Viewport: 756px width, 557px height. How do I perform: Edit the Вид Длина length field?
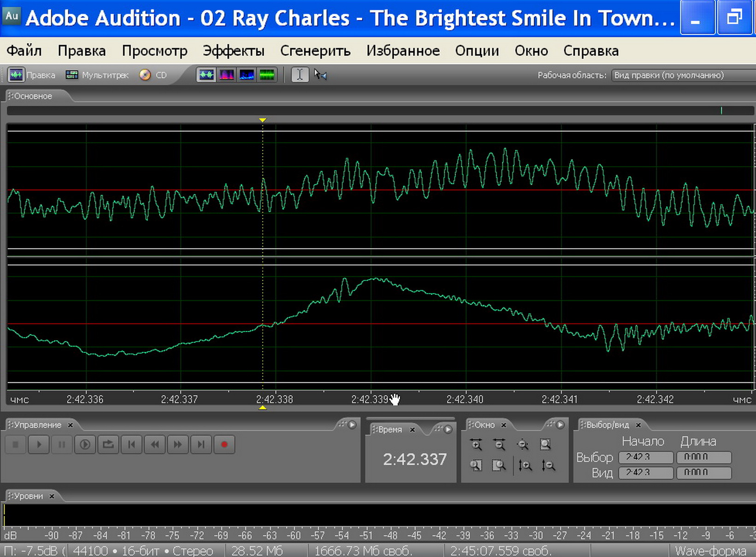click(704, 473)
